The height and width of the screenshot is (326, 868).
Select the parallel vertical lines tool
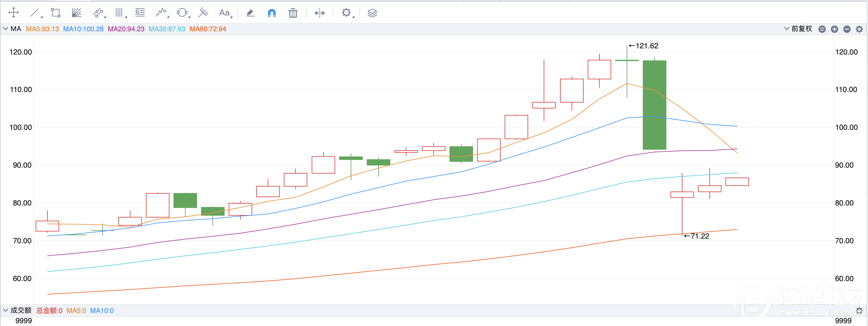[119, 13]
